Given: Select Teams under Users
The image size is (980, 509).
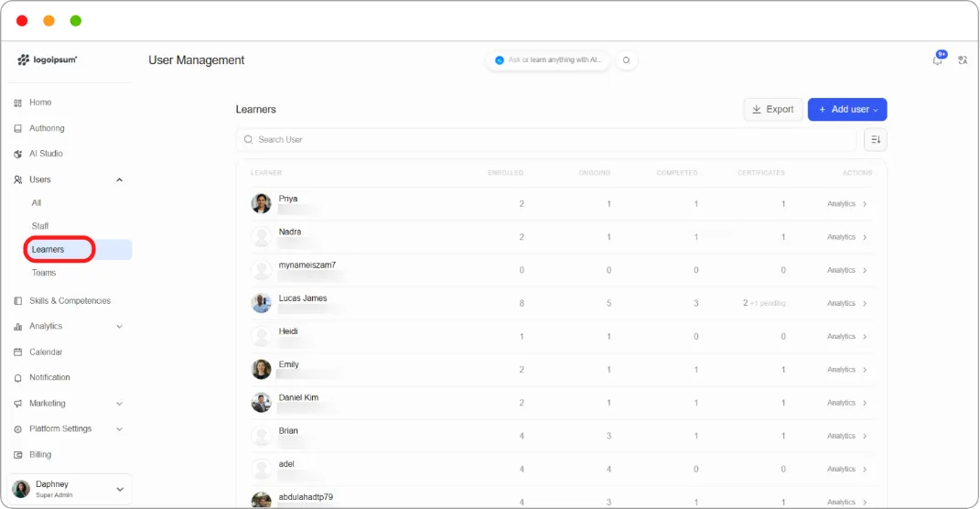Looking at the screenshot, I should click(44, 273).
